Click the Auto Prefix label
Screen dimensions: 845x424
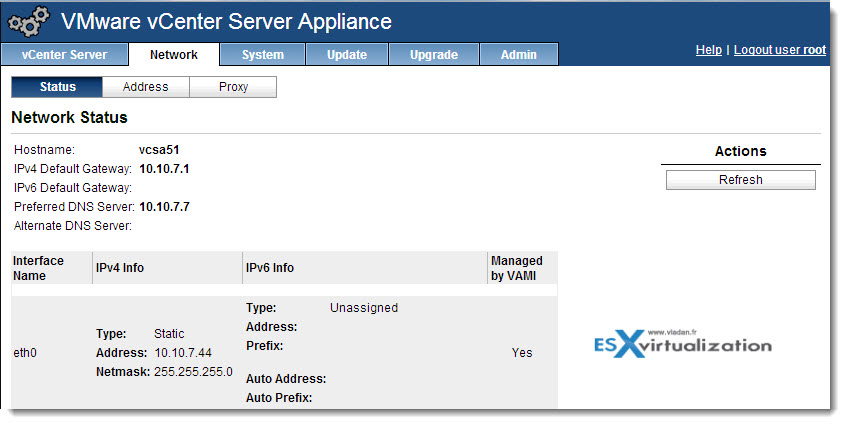coord(279,398)
